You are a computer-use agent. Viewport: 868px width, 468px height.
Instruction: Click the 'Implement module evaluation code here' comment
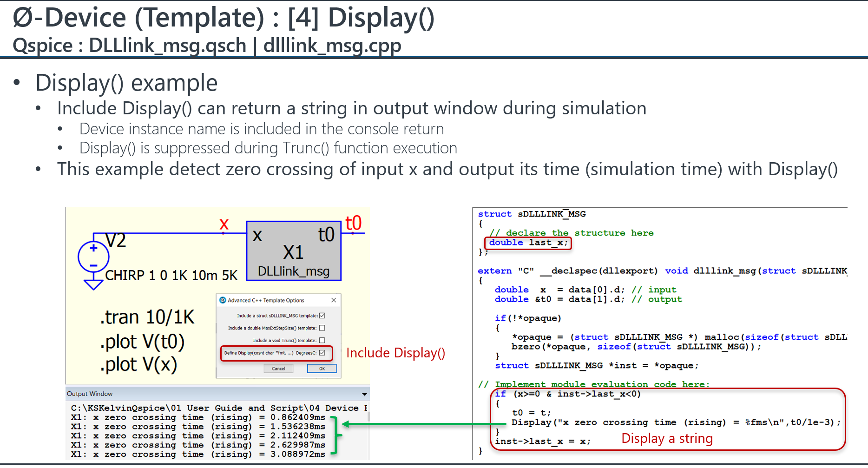(594, 384)
